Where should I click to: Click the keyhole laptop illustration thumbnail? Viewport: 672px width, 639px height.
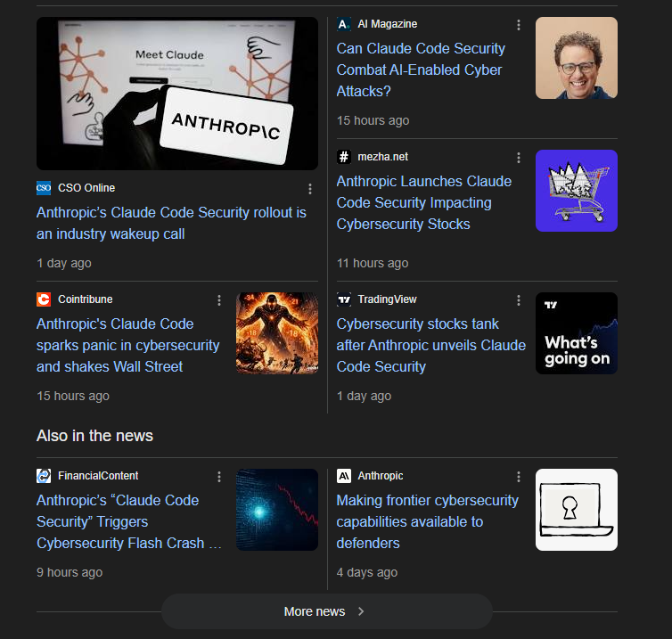[576, 510]
